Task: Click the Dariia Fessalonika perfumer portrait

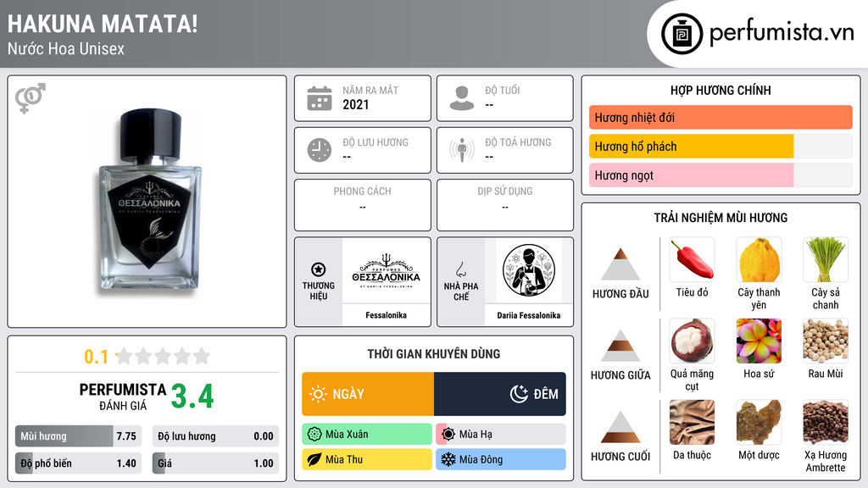Action: [x=529, y=270]
